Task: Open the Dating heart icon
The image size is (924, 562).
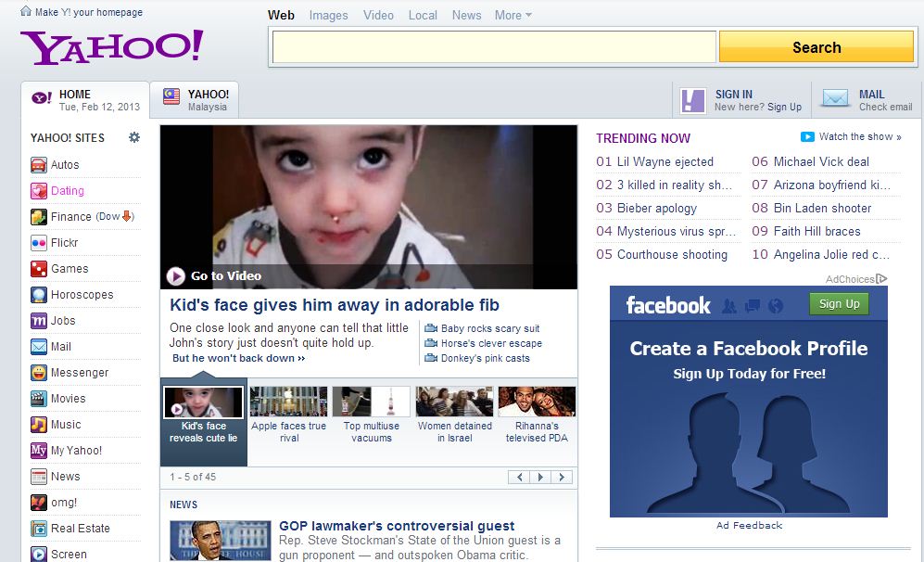Action: tap(39, 191)
